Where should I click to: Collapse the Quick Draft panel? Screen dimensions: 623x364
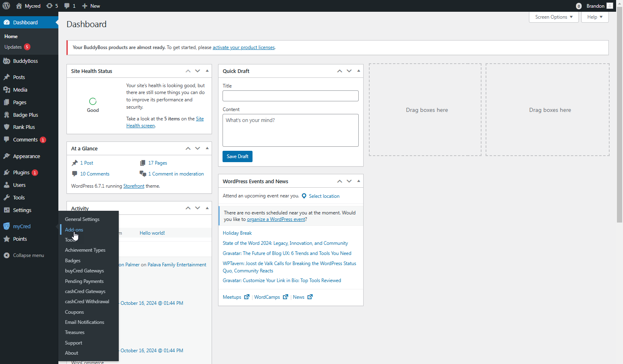[358, 71]
